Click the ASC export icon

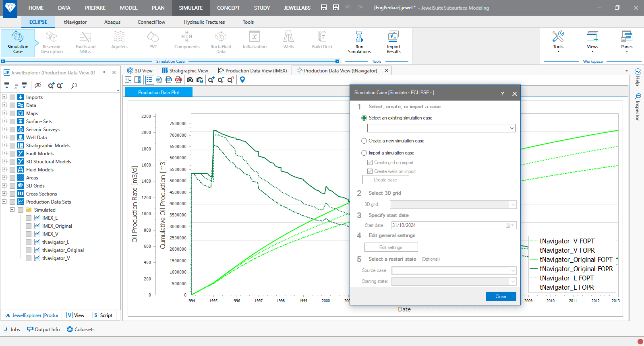[x=159, y=80]
